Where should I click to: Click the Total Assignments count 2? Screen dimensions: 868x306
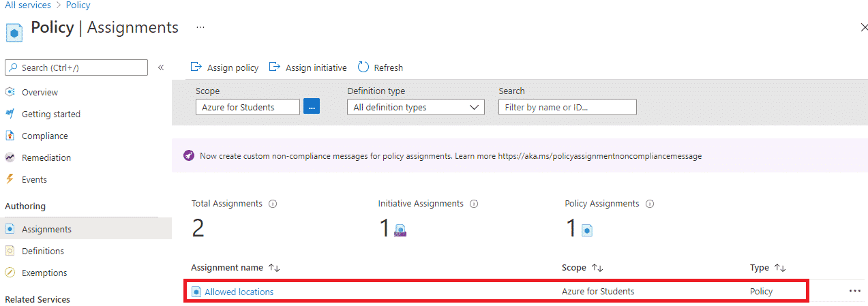coord(198,228)
